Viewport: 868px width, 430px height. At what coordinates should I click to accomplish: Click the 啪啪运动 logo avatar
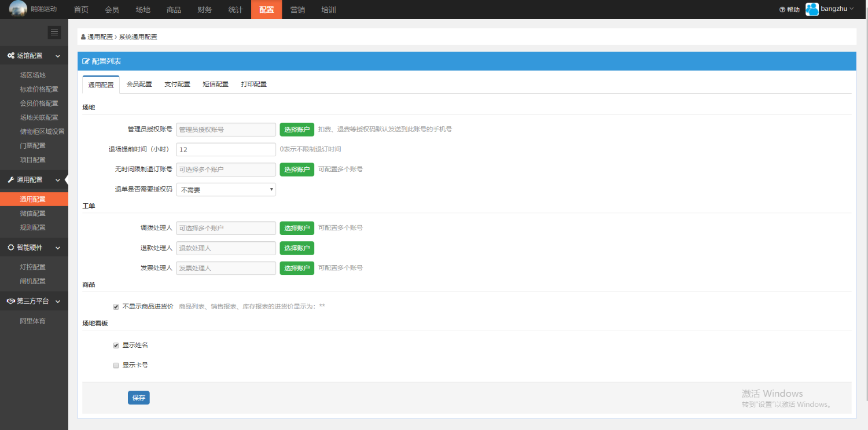pos(18,9)
